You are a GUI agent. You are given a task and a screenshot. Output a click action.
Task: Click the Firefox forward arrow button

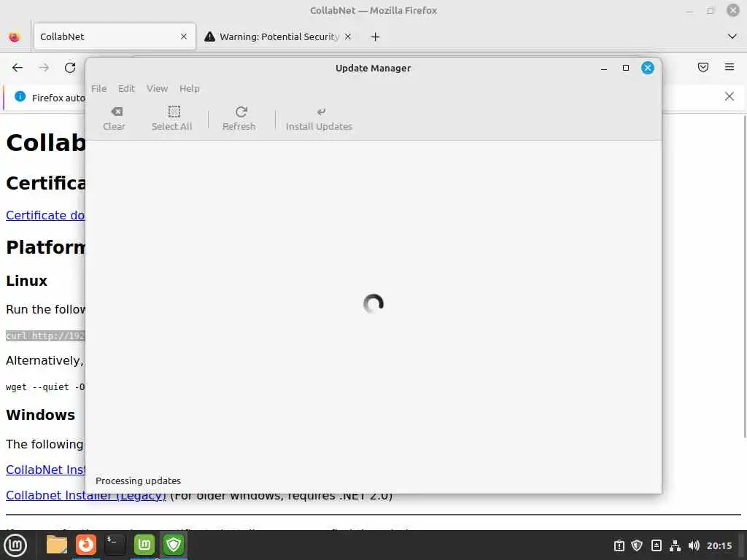(44, 68)
